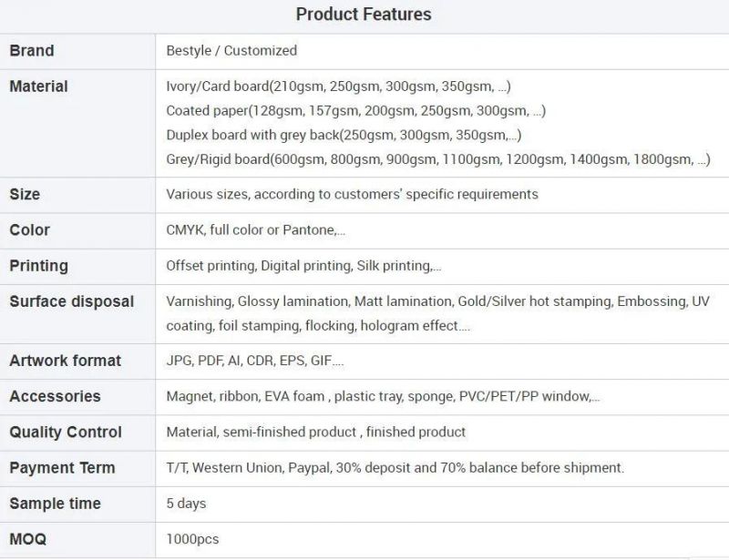Select the Surface disposal row label
Screen dimensions: 729x560
click(72, 301)
